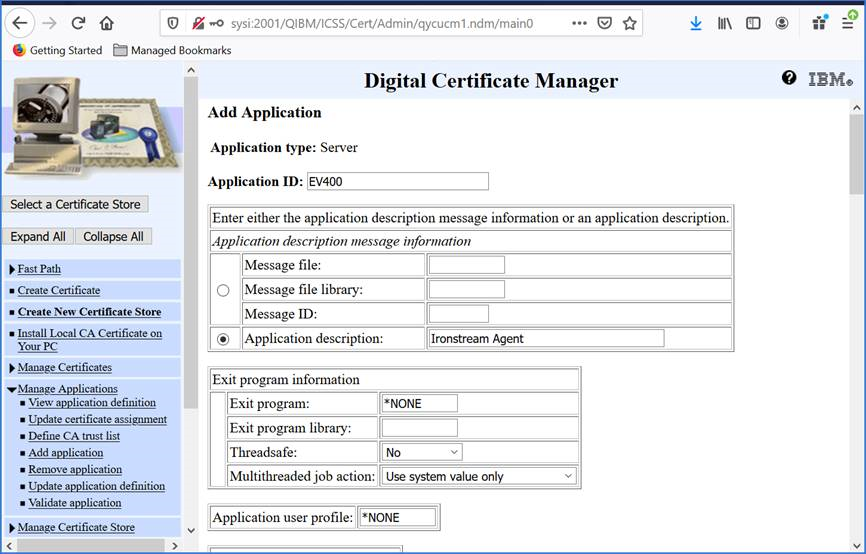Viewport: 866px width, 554px height.
Task: Click the Message file library field
Action: [x=467, y=289]
